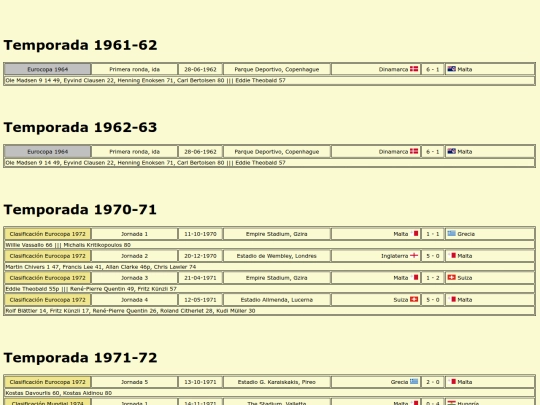This screenshot has width=540, height=405.
Task: Click the Switzerland flag in the Jornada 3 row
Action: tap(451, 278)
